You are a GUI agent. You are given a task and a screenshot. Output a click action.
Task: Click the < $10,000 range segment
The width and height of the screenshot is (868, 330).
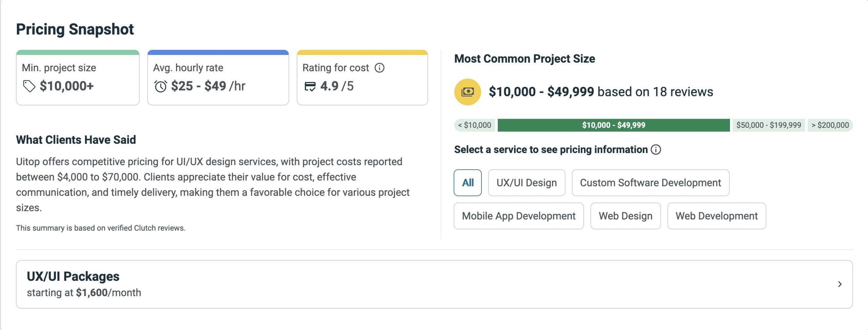click(474, 125)
